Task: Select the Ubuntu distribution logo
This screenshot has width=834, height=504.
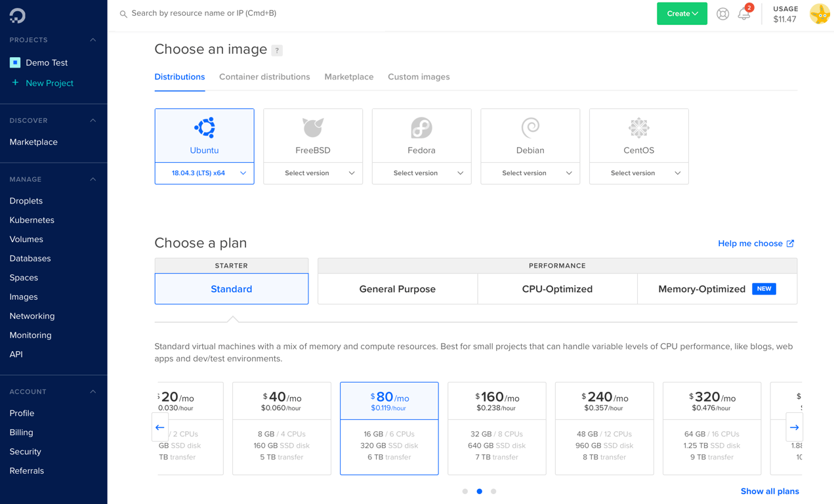Action: click(205, 127)
